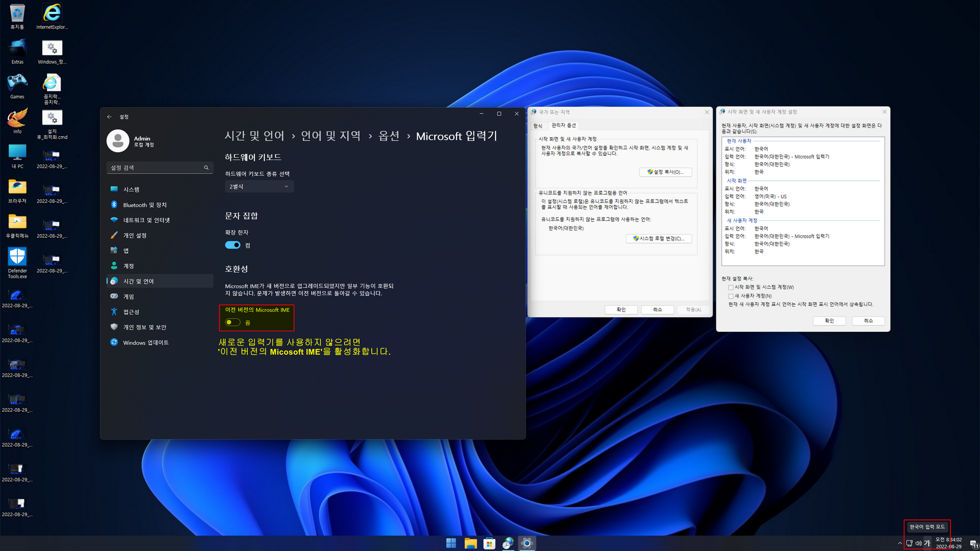Switch to the 관리자 옵션 tab
Screen dimensions: 980x551
(x=563, y=125)
